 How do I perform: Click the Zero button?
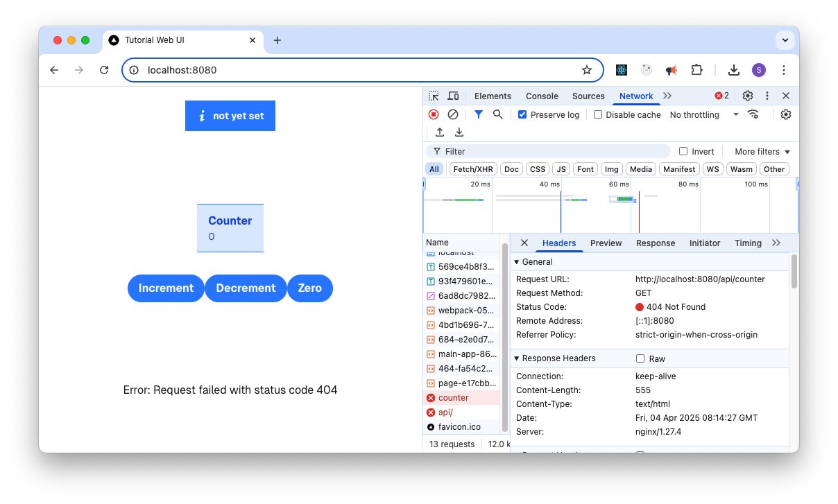pos(310,288)
